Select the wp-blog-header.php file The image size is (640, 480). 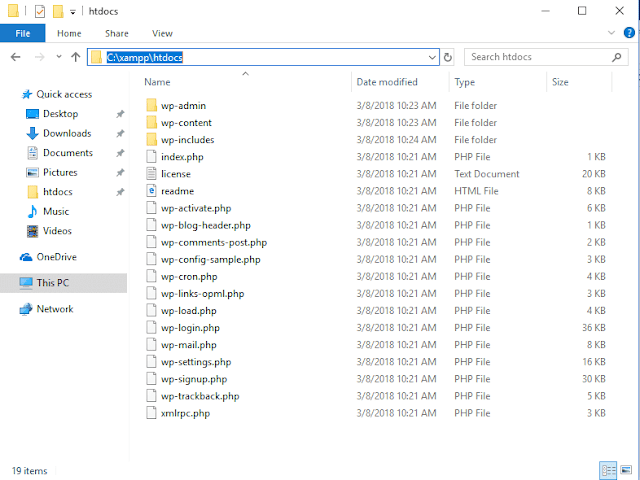coord(206,226)
